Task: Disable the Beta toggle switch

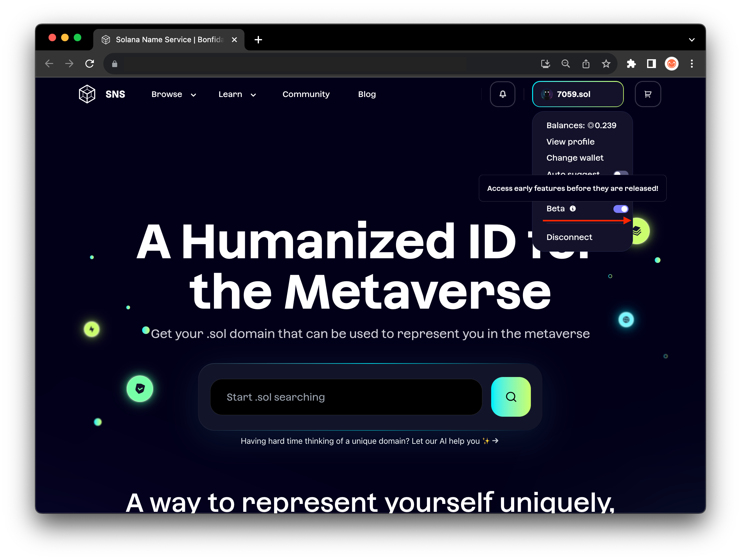Action: [x=620, y=209]
